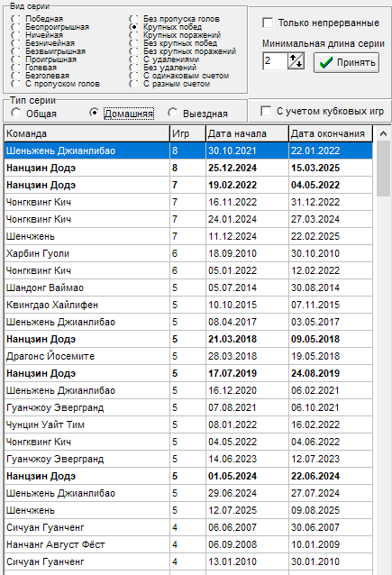Select Гуанчжоу Эвергранд row starting 07.08.2021
The width and height of the screenshot is (392, 575).
[188, 407]
